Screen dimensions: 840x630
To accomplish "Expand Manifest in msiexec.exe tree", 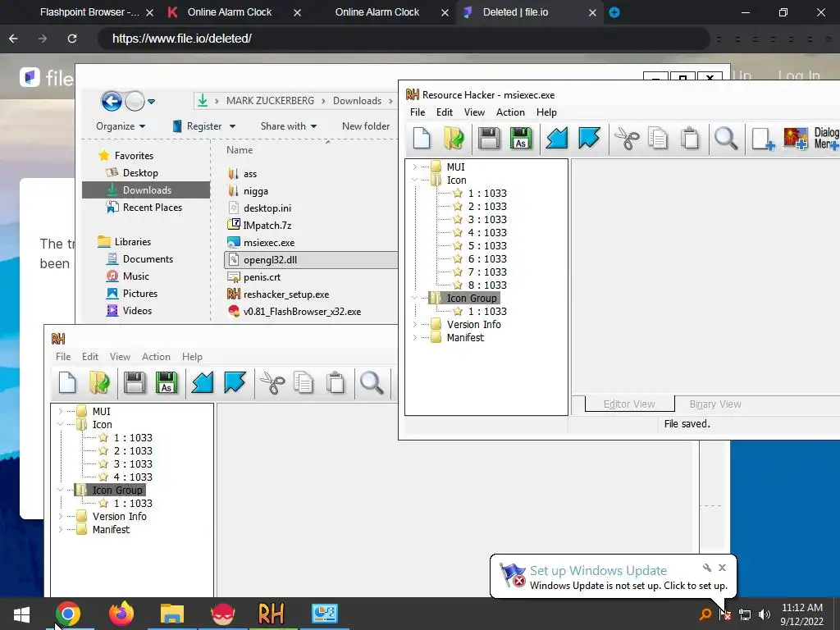I will pos(414,337).
